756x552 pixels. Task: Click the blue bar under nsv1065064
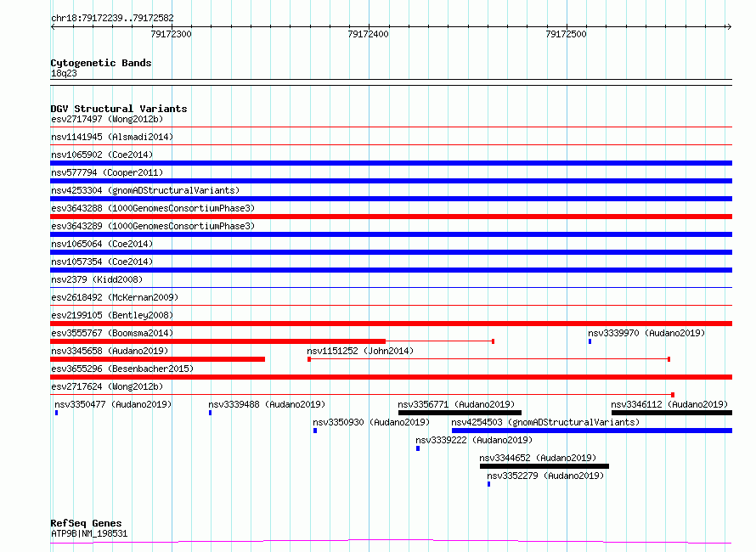(x=391, y=252)
